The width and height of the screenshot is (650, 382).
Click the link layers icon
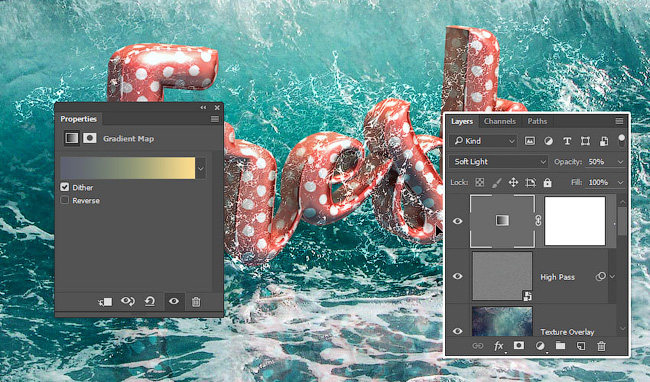478,346
